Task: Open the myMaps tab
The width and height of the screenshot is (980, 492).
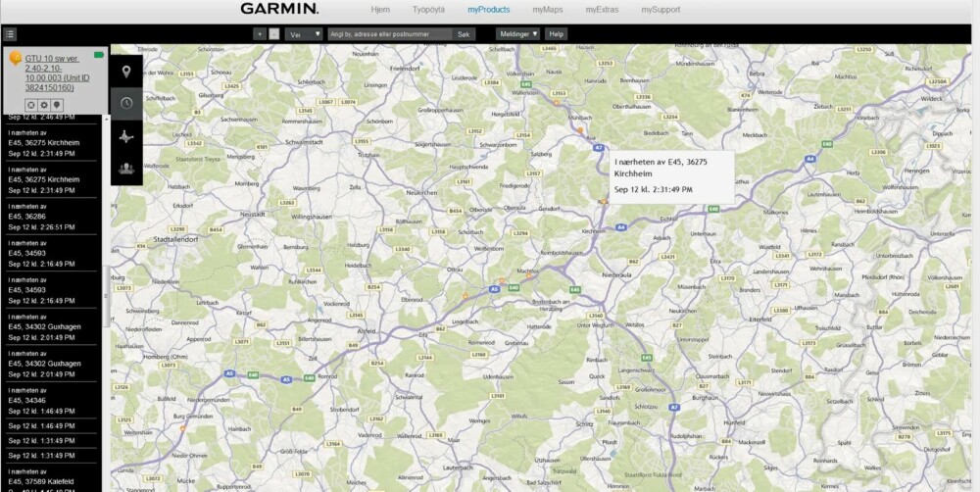Action: coord(548,10)
